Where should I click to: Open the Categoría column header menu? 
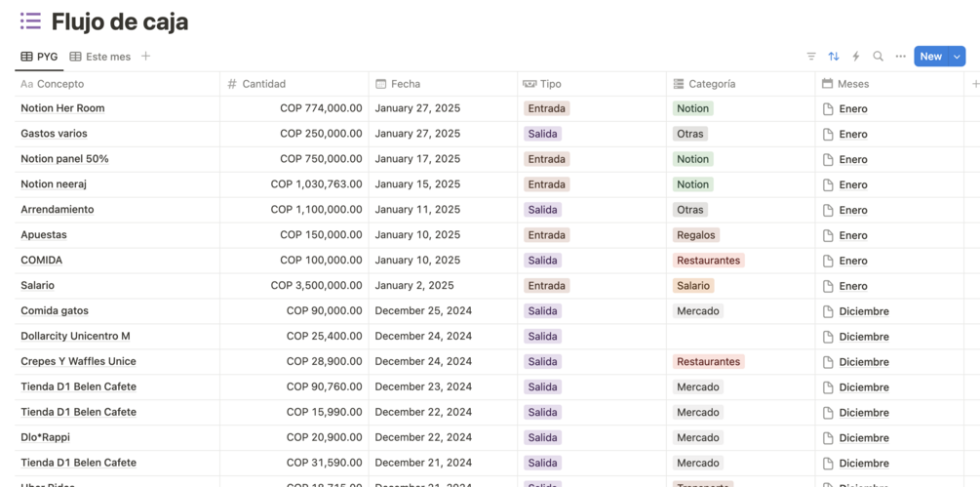pos(712,84)
